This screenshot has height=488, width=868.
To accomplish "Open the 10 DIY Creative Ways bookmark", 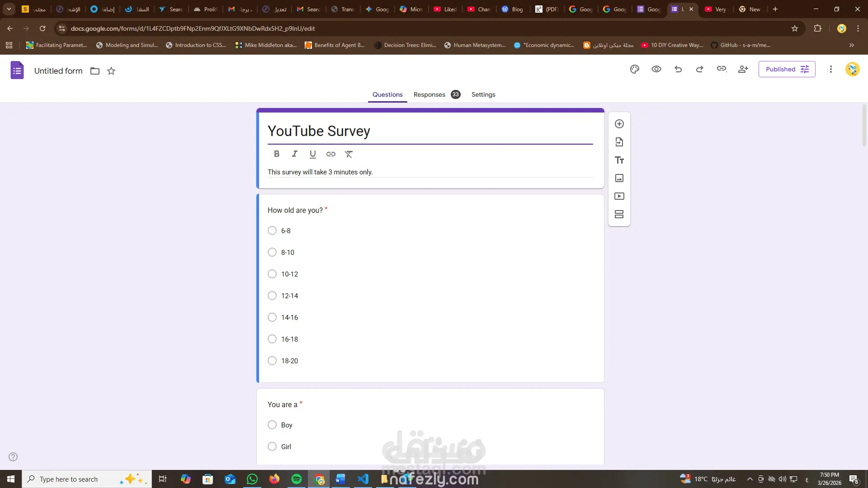I will [x=672, y=45].
